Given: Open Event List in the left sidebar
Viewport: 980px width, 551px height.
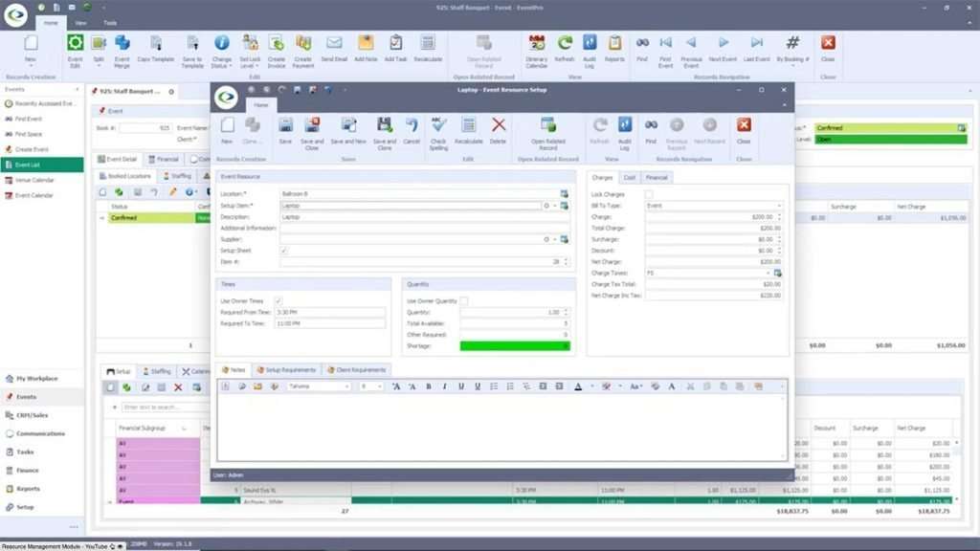Looking at the screenshot, I should coord(42,165).
